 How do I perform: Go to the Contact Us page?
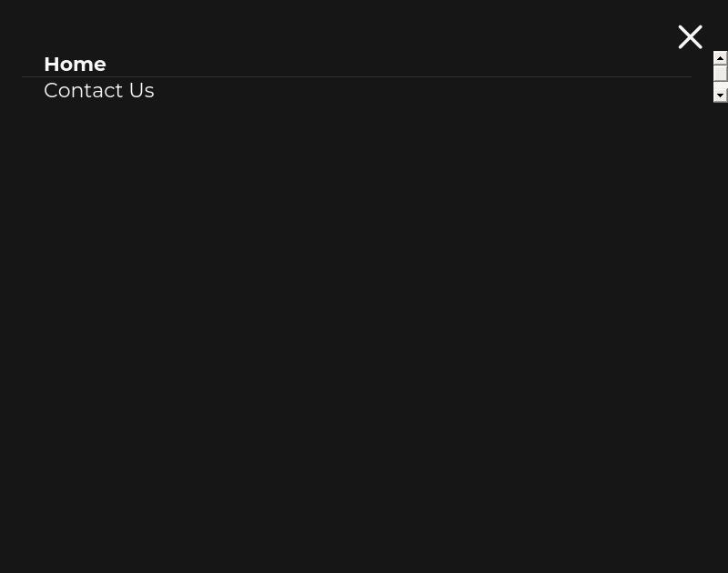coord(98,90)
